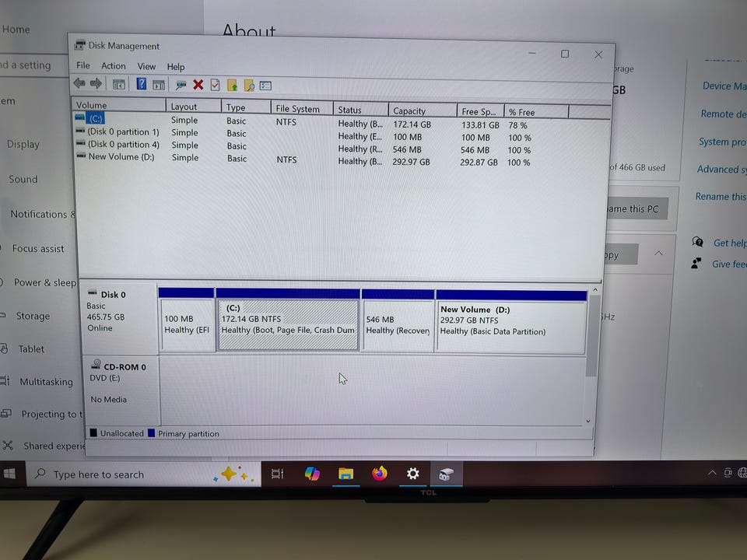Click the CD-ROM 0 DVD (E:) panel

tap(121, 389)
